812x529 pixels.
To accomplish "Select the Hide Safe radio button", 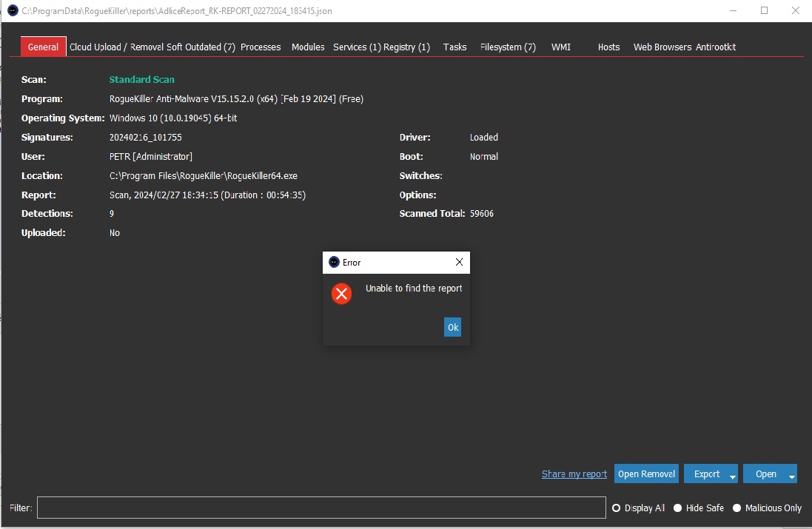I will (x=677, y=508).
